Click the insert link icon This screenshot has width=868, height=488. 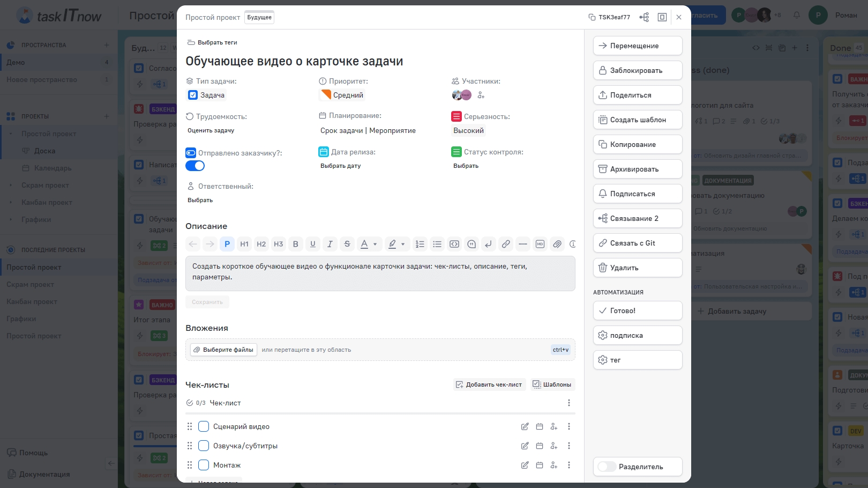click(x=505, y=244)
